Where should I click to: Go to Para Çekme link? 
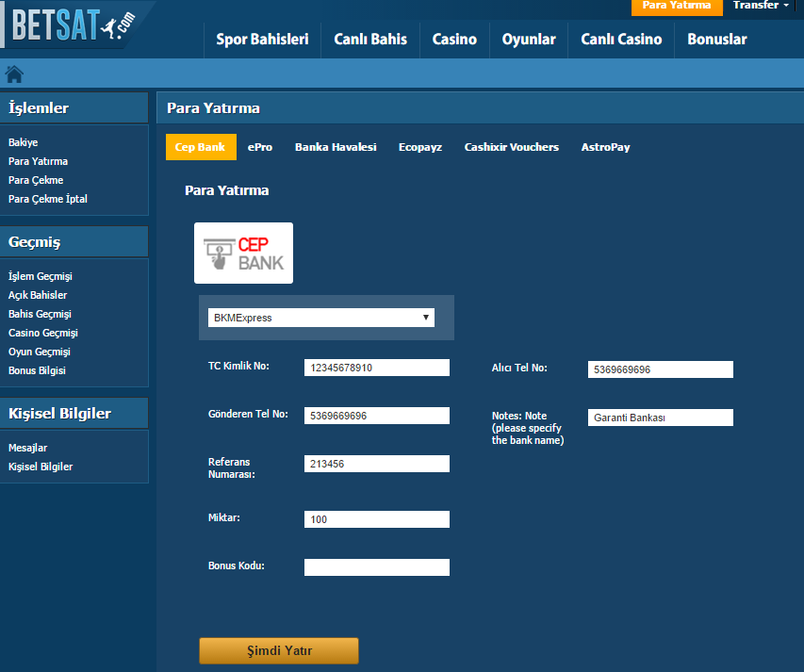click(x=36, y=180)
